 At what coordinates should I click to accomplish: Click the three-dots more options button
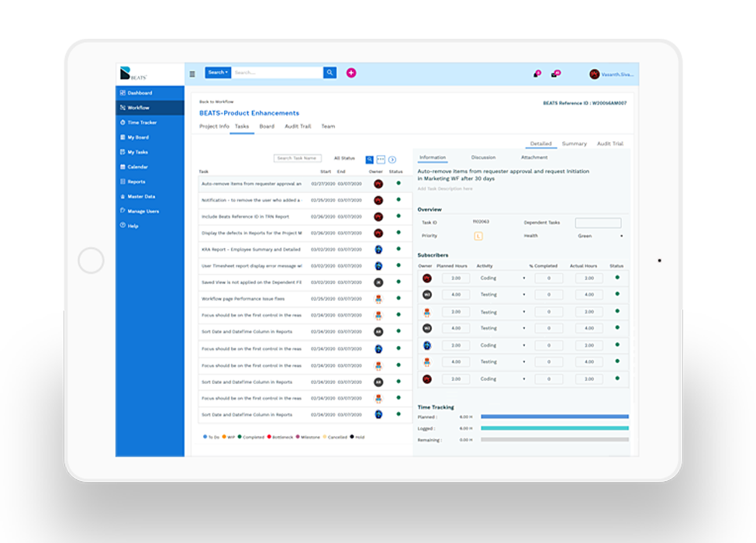pos(381,160)
